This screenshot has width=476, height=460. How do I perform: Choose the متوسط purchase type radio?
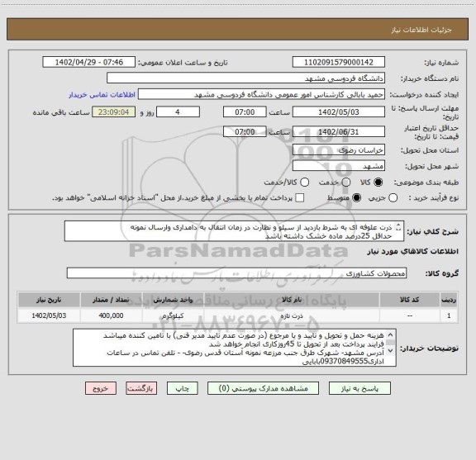click(x=357, y=198)
